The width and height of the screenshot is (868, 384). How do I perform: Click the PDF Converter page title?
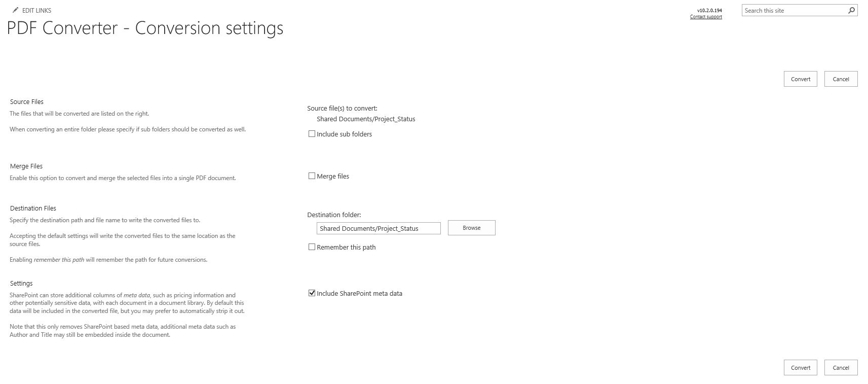pos(145,28)
